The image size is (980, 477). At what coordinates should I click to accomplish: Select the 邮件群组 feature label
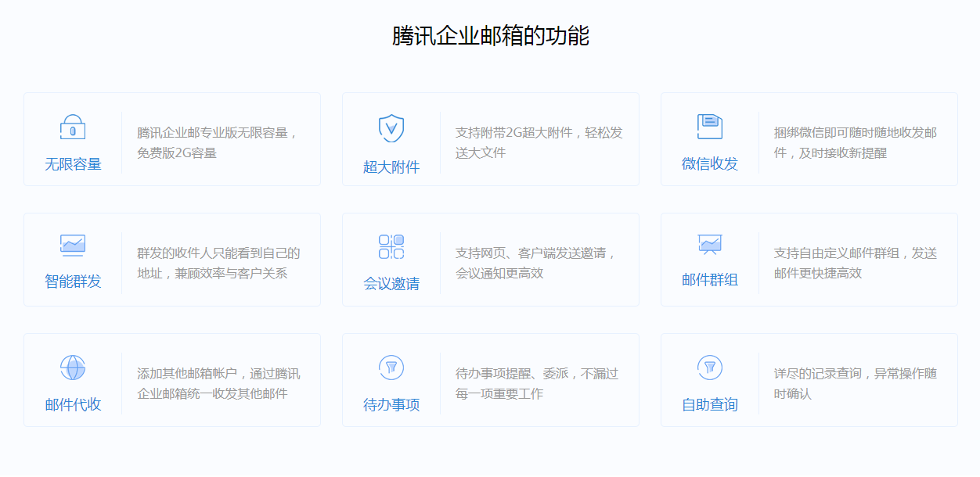(x=710, y=280)
